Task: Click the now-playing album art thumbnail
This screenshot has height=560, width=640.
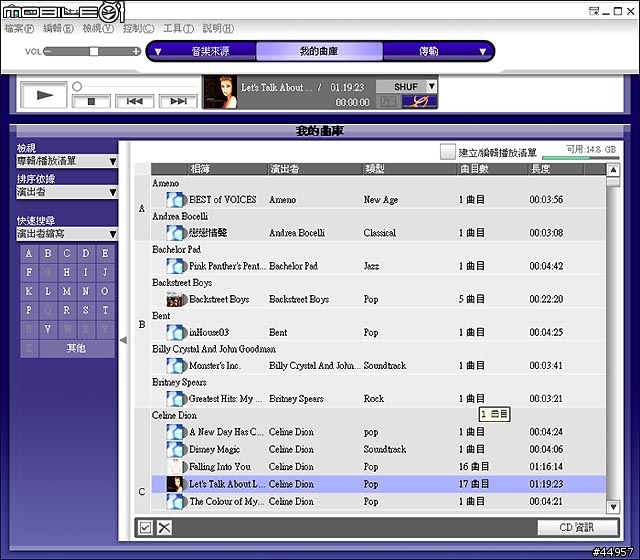Action: [220, 92]
